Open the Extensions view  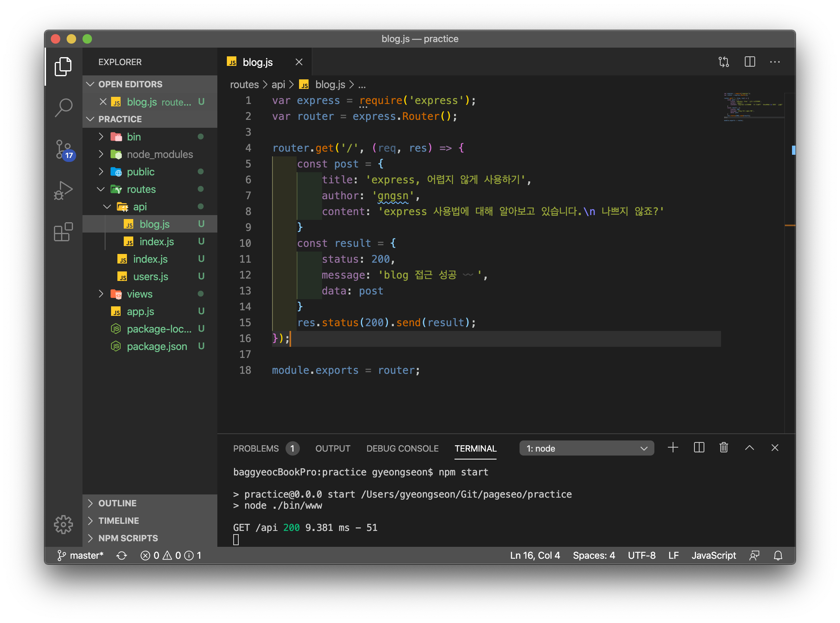coord(63,232)
